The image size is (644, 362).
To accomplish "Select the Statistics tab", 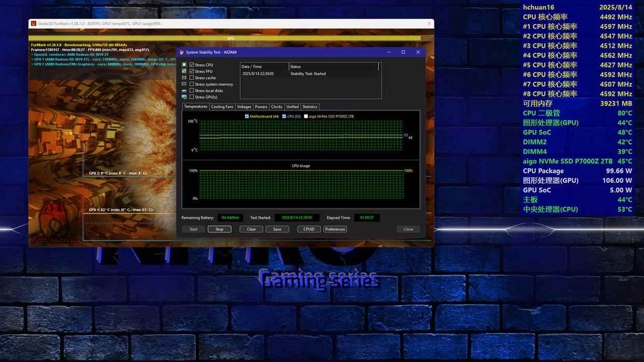I will pos(310,107).
